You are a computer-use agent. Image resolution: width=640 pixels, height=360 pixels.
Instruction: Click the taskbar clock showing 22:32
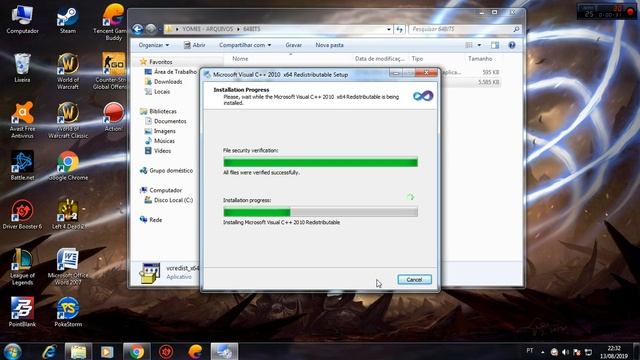pos(613,352)
